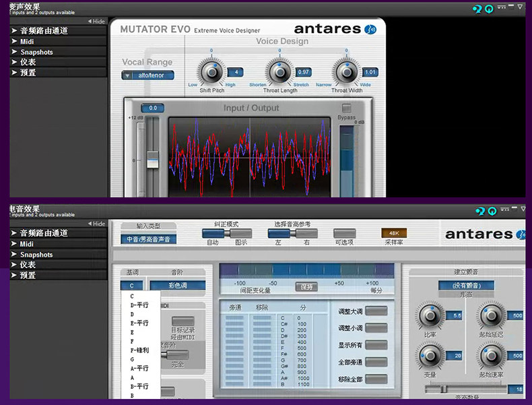Click the Throat Length knob
This screenshot has width=532, height=405.
(280, 71)
